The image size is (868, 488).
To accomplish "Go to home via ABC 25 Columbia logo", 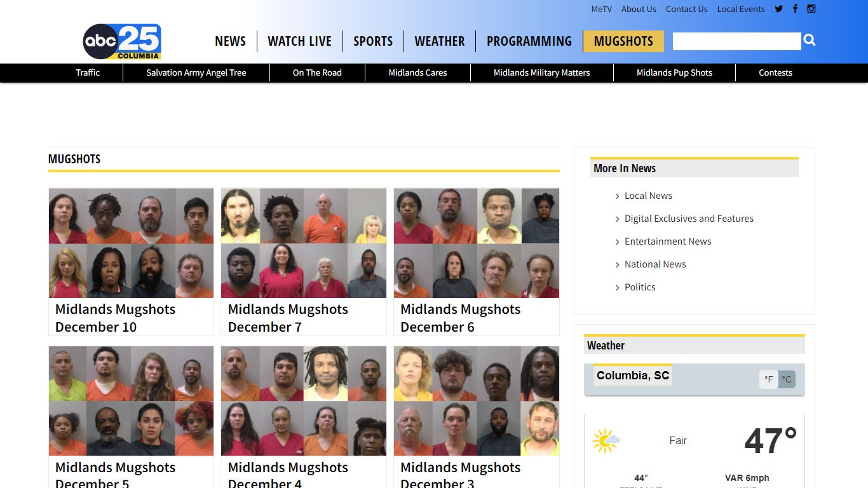I will [x=122, y=41].
